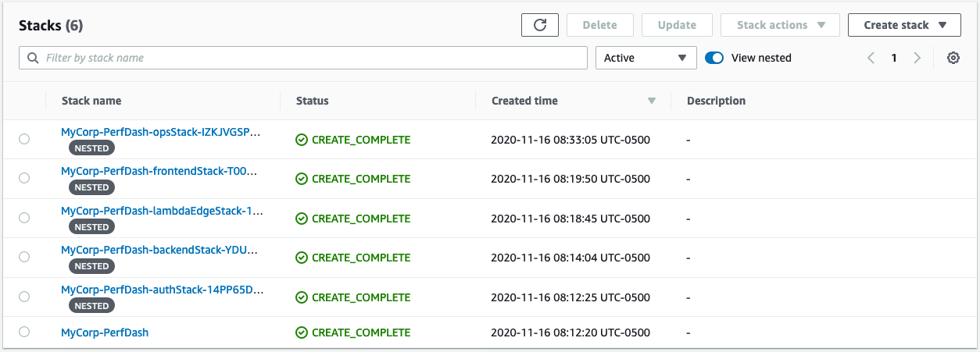
Task: Click the search magnifier icon in filter box
Action: point(33,58)
